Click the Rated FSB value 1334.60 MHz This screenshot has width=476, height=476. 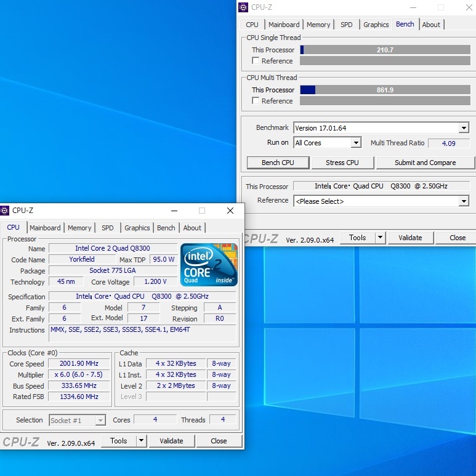point(79,397)
